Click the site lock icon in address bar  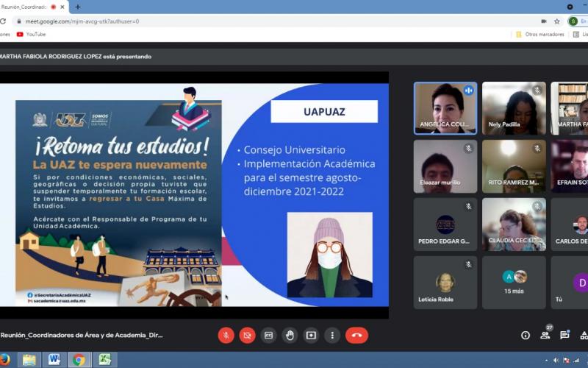[x=19, y=21]
